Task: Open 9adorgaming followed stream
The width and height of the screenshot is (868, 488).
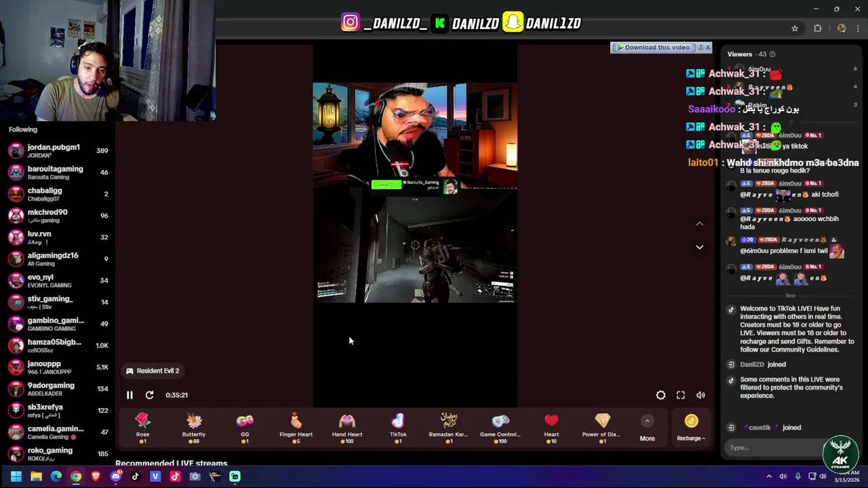Action: [58, 389]
